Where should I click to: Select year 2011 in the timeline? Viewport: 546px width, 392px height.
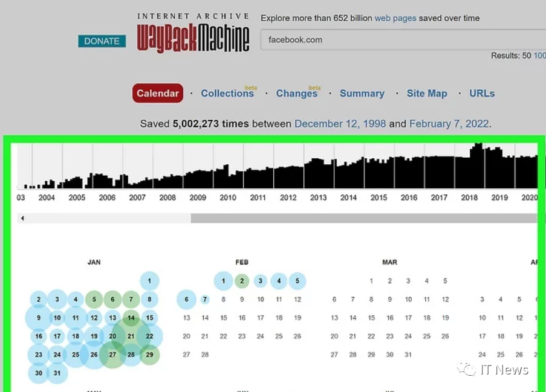pyautogui.click(x=258, y=198)
